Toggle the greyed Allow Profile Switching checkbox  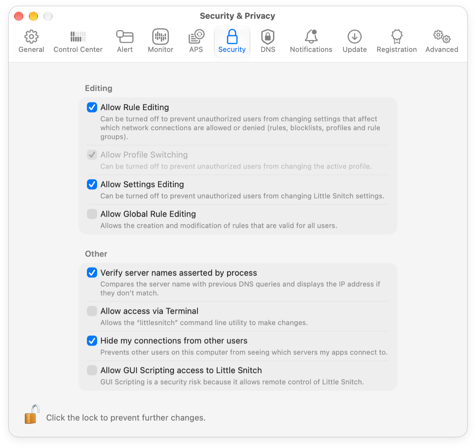(92, 155)
